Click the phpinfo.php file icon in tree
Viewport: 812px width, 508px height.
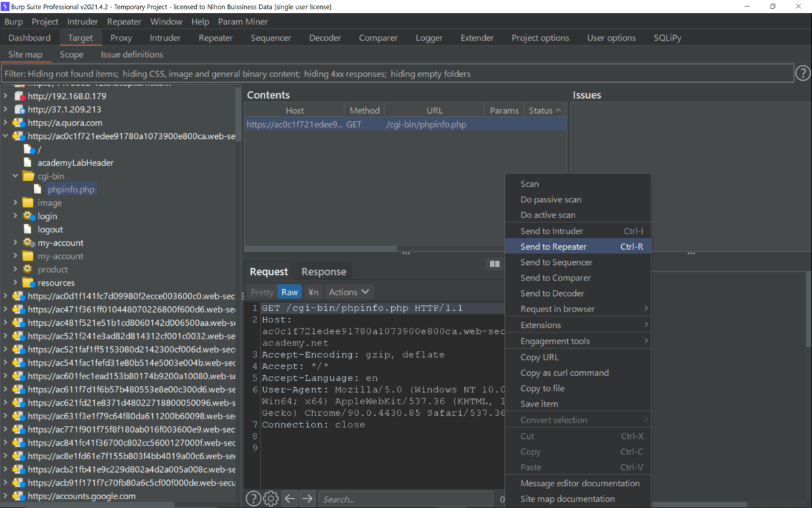(x=39, y=190)
